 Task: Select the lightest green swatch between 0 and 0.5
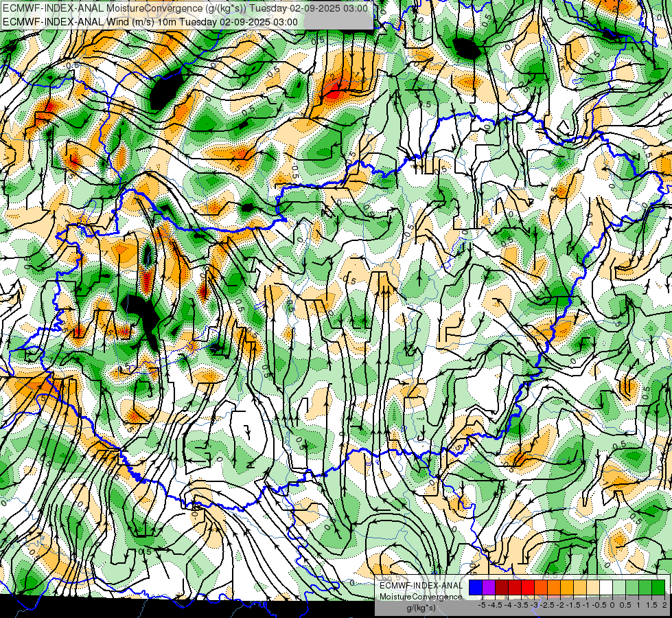coord(619,588)
